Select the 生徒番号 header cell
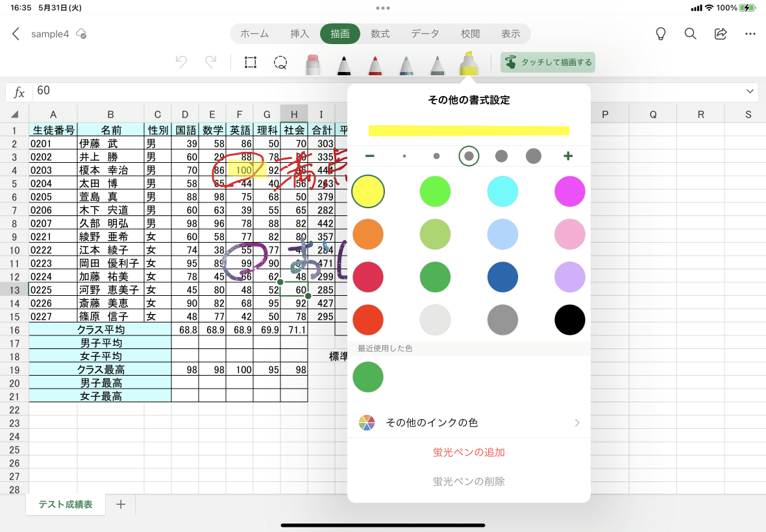766x532 pixels. tap(53, 130)
